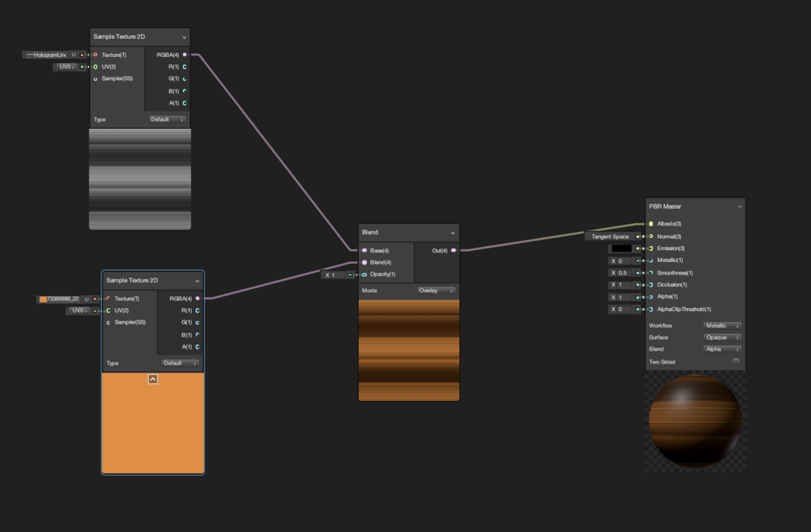Click G(1) output port of HologramLine texture node
This screenshot has height=532, width=811.
click(x=185, y=78)
